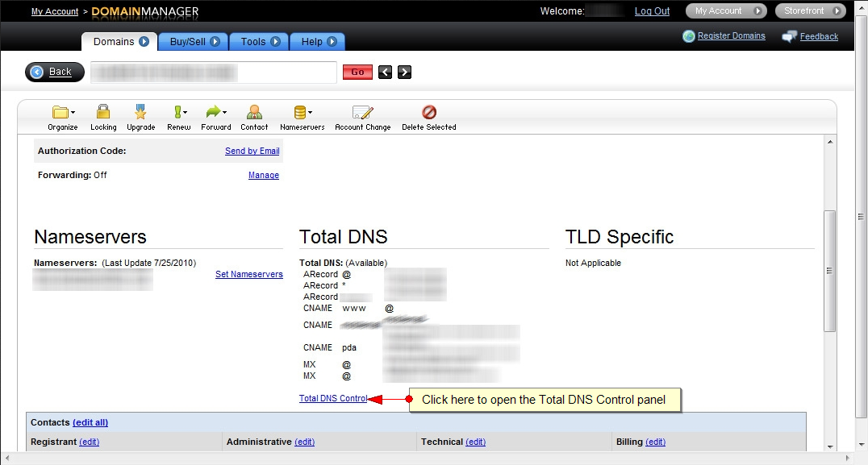The width and height of the screenshot is (868, 465).
Task: Open the Help tab
Action: pos(317,41)
